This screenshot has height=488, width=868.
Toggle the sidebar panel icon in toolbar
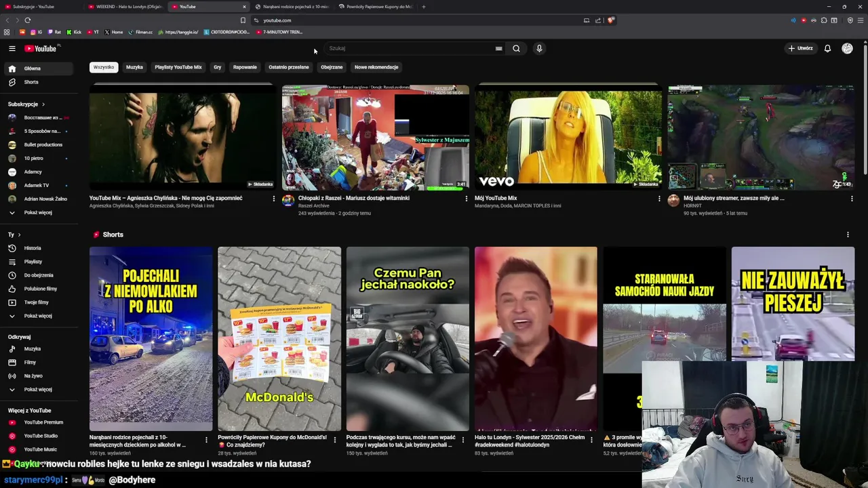pyautogui.click(x=834, y=20)
